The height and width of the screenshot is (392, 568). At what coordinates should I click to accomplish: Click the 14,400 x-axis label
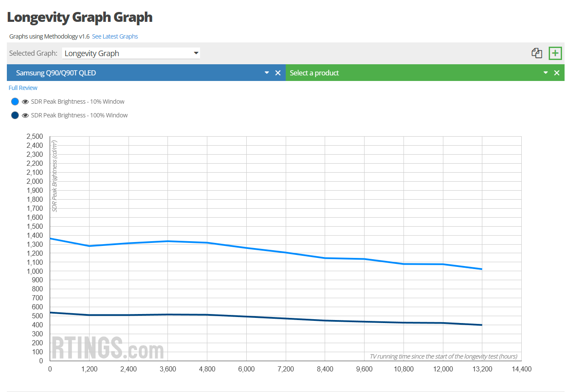click(521, 369)
